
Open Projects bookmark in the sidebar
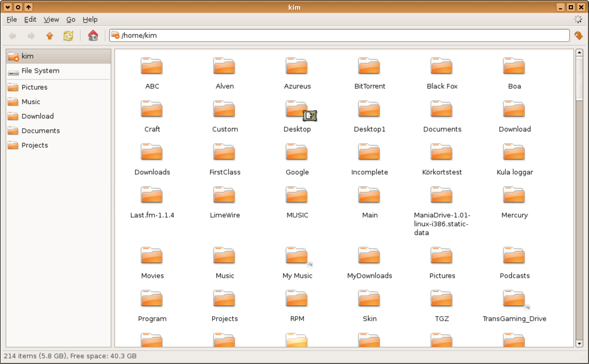tap(35, 145)
